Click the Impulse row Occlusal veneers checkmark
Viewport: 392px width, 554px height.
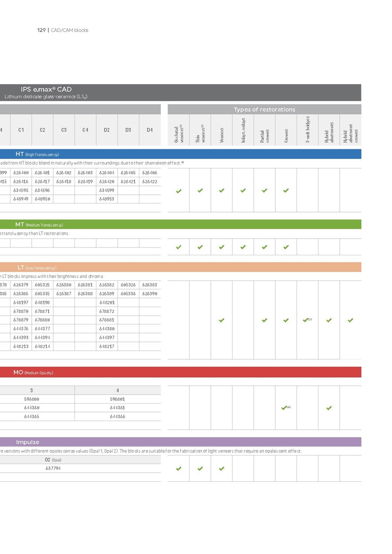pyautogui.click(x=179, y=469)
